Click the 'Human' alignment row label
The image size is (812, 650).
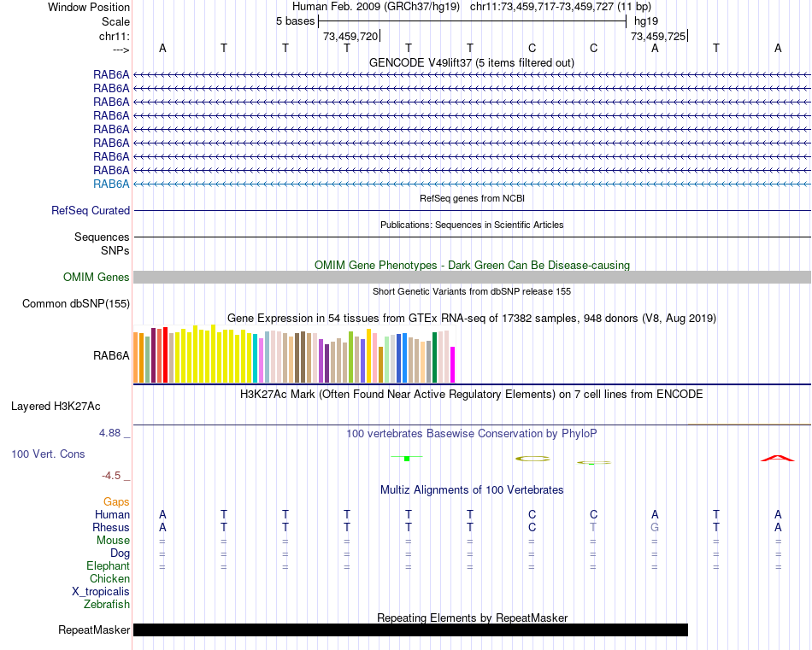tap(112, 514)
